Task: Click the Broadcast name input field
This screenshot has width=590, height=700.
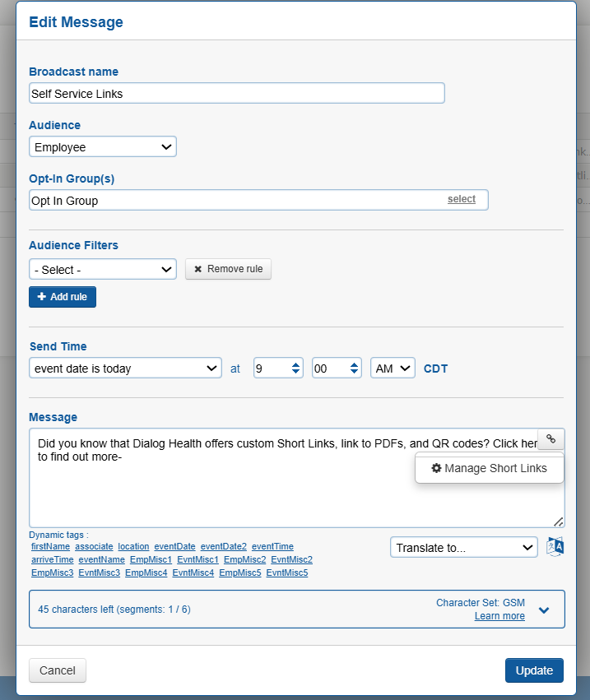Action: (236, 94)
